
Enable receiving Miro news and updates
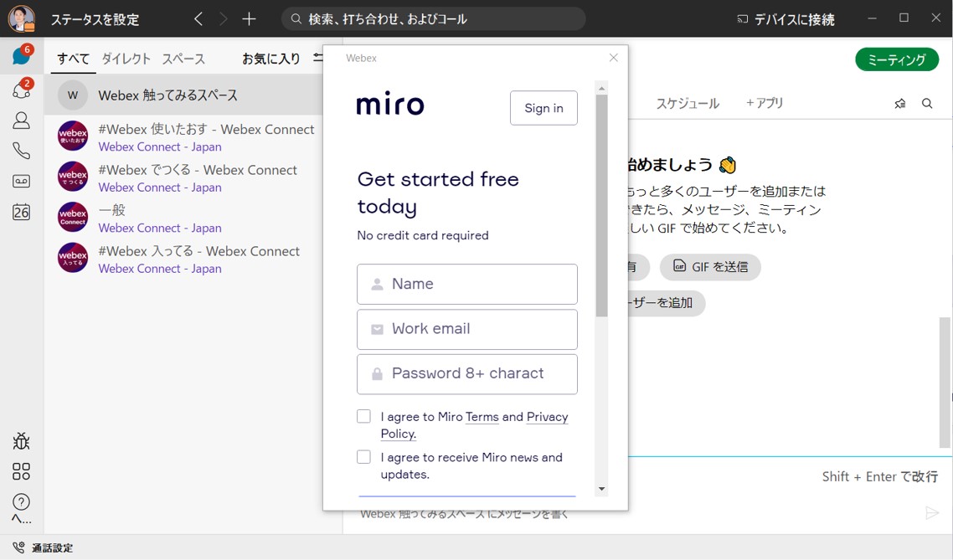pos(363,456)
